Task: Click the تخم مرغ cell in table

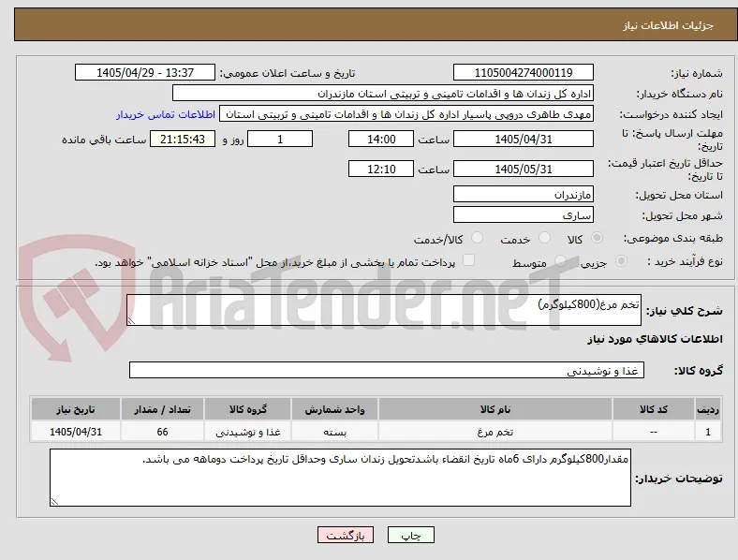Action: 495,432
